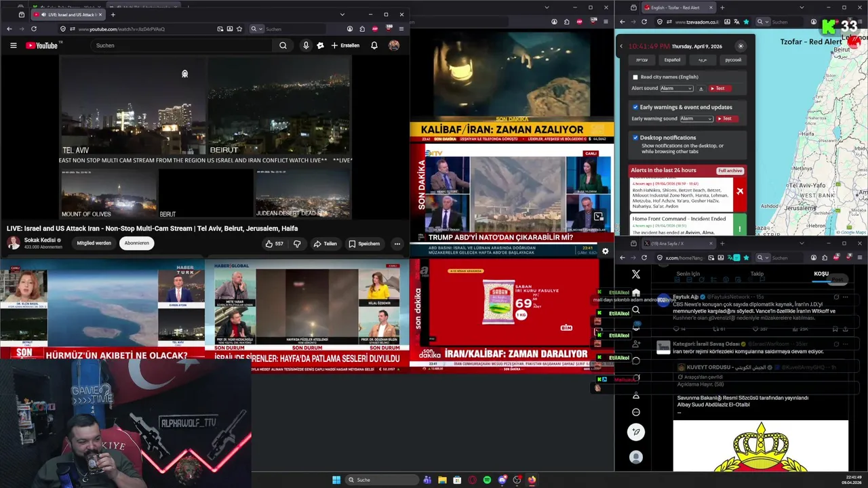Select the LIVE: Israel and US Attack tab

[68, 14]
